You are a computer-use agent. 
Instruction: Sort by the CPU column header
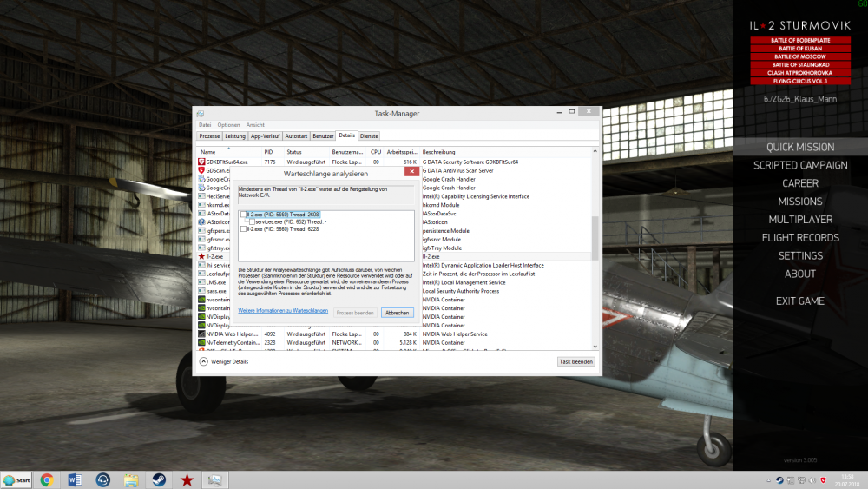coord(376,152)
